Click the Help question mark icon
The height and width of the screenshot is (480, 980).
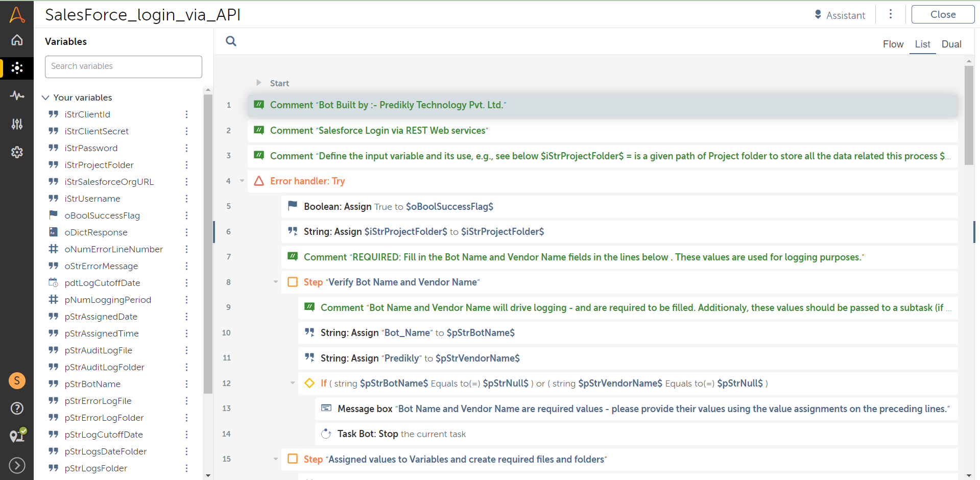17,408
